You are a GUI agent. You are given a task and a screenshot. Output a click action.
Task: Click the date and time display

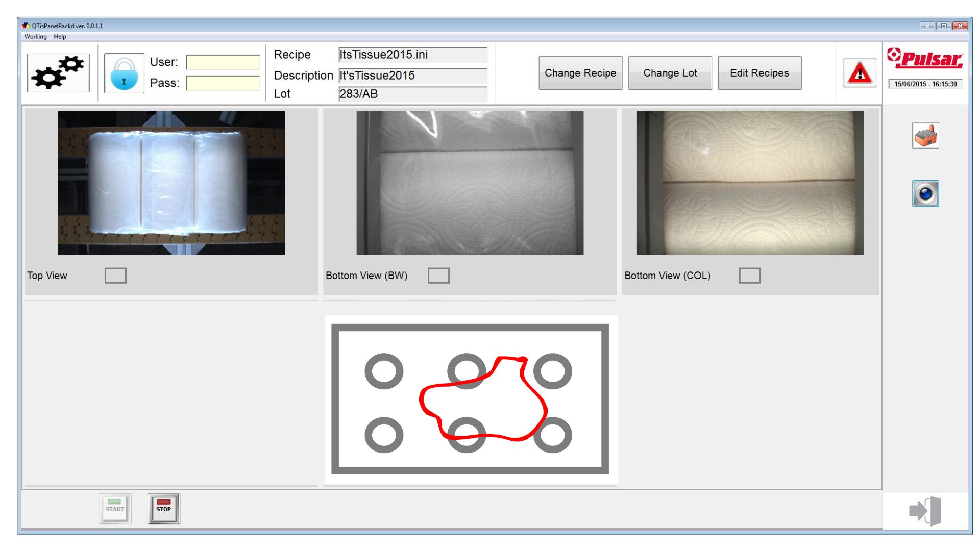[x=925, y=84]
